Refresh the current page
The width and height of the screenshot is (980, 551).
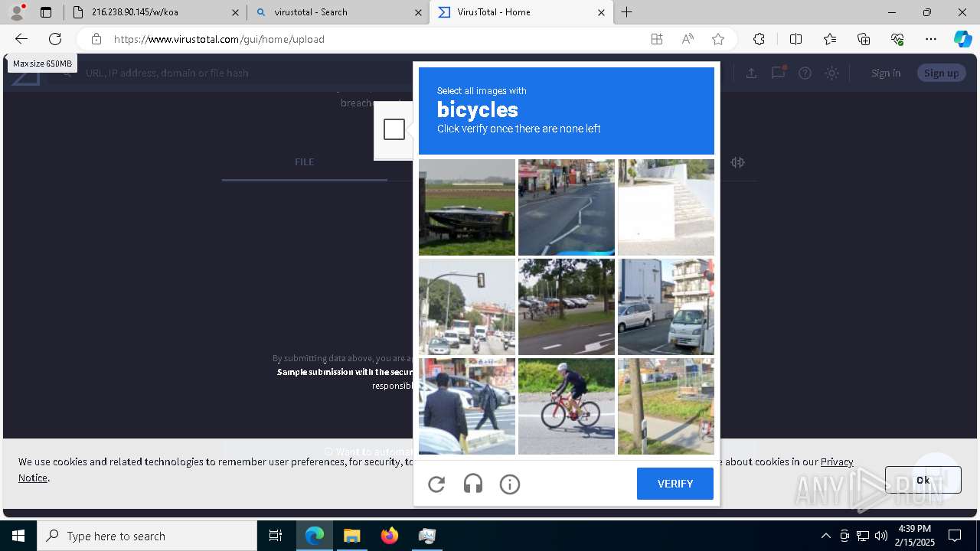(x=55, y=39)
